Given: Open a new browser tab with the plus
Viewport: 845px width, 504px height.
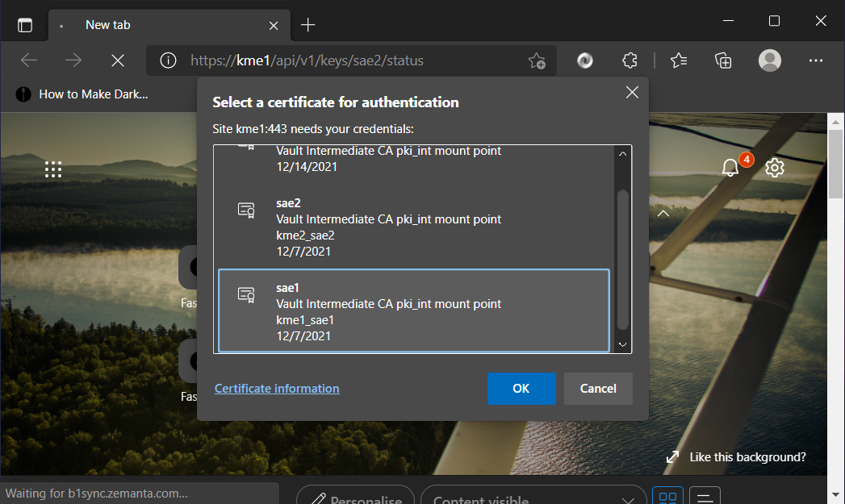Looking at the screenshot, I should point(307,25).
